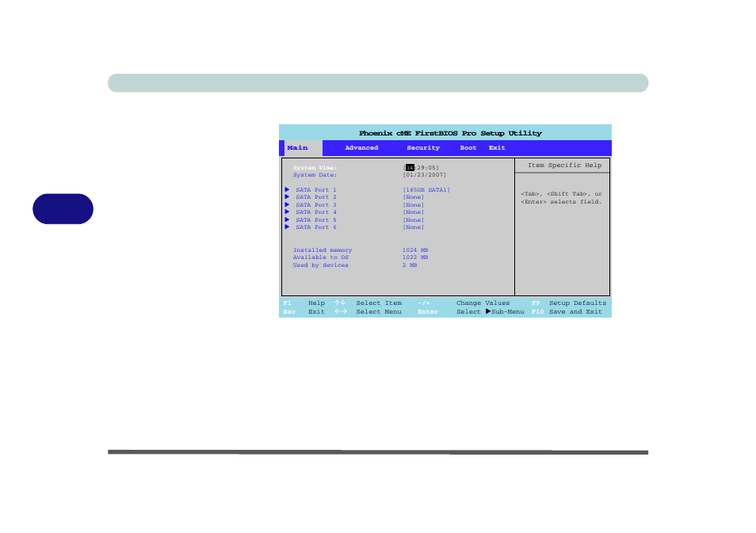Image resolution: width=756 pixels, height=533 pixels.
Task: Click the left-right arrows Select Menu icon
Action: [341, 311]
